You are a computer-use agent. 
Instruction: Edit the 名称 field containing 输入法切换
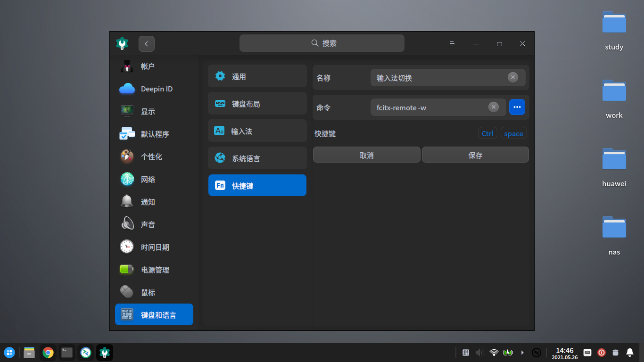tap(448, 78)
